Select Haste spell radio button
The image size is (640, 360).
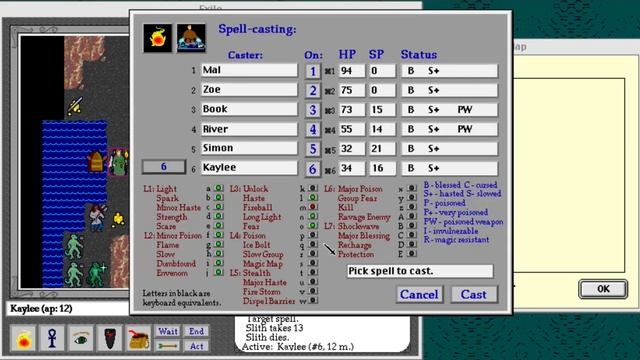pos(313,198)
